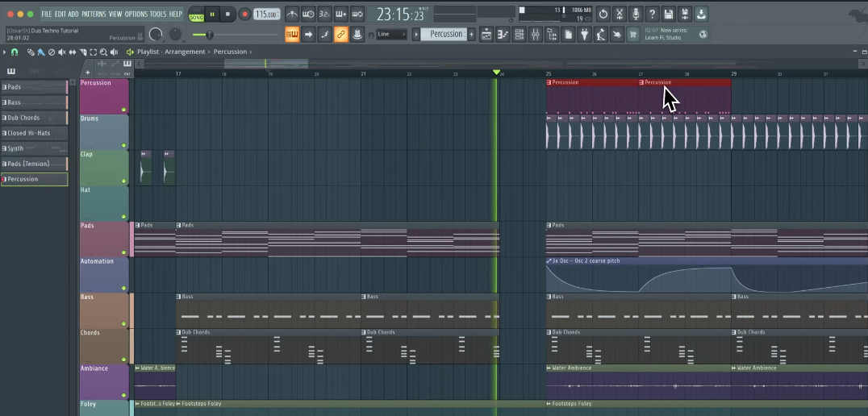Mute the Percussion track via its green LED
This screenshot has width=868, height=416.
(x=123, y=110)
